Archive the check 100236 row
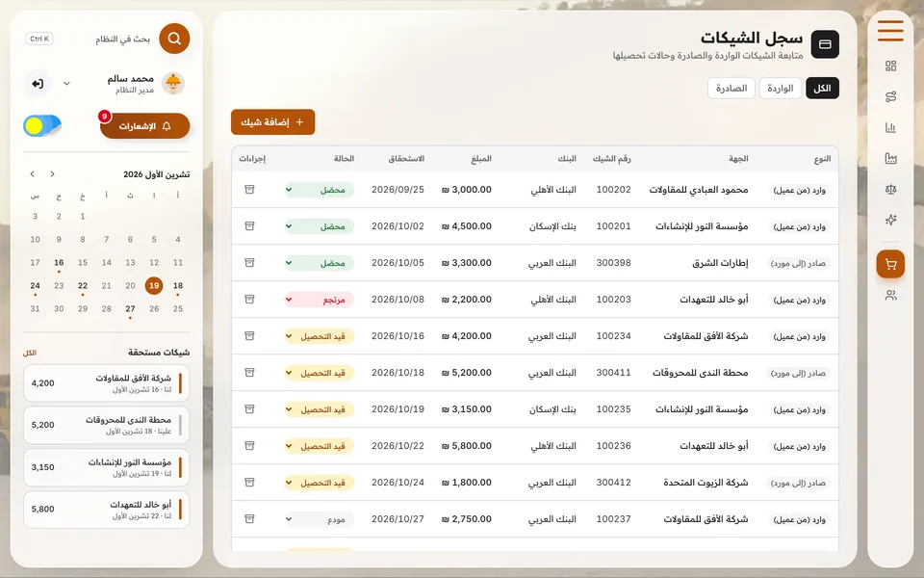Image resolution: width=924 pixels, height=578 pixels. point(249,445)
